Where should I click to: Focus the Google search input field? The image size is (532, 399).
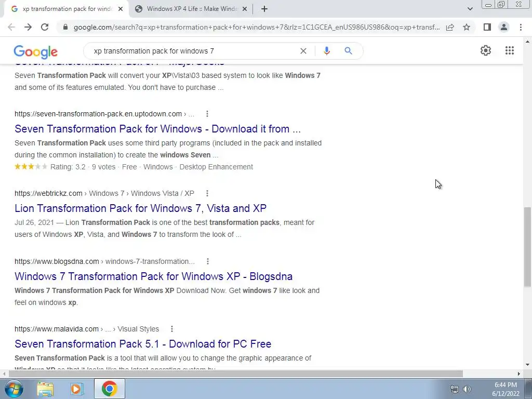click(x=195, y=51)
